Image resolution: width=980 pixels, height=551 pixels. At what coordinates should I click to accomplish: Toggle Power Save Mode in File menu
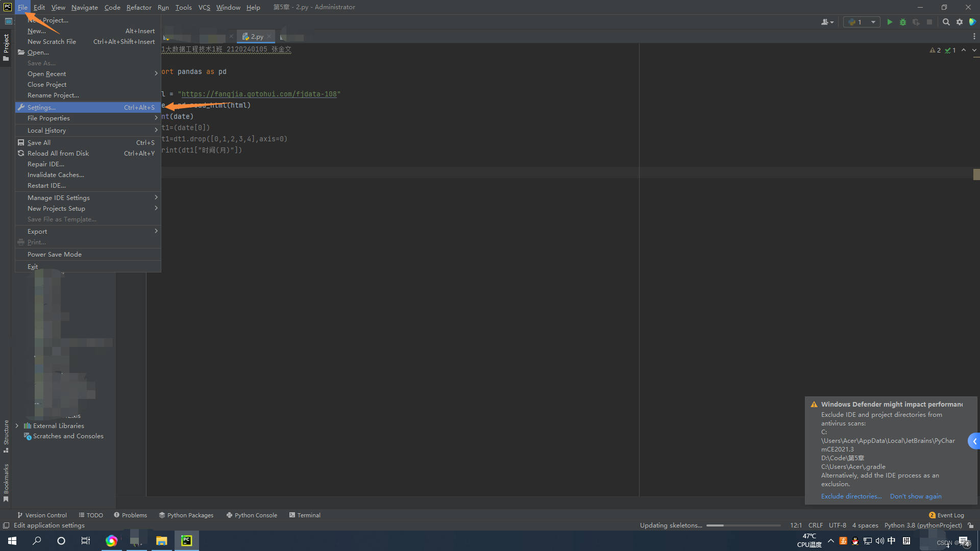(x=55, y=255)
